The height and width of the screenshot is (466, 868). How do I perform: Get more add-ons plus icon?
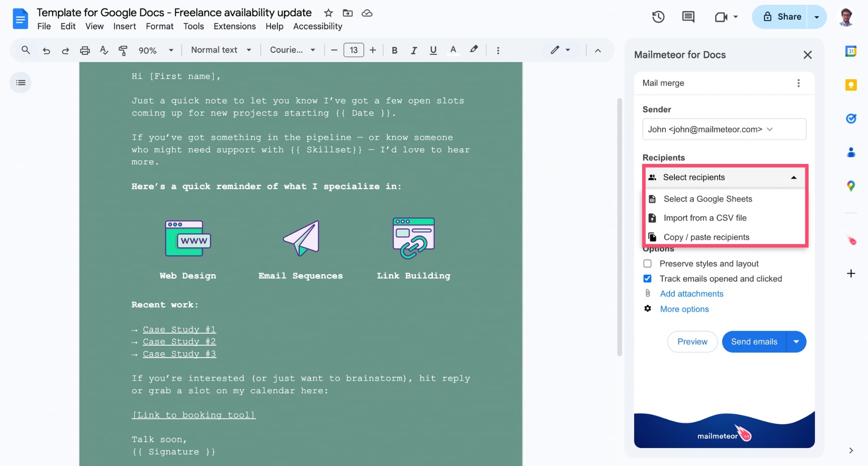click(851, 273)
